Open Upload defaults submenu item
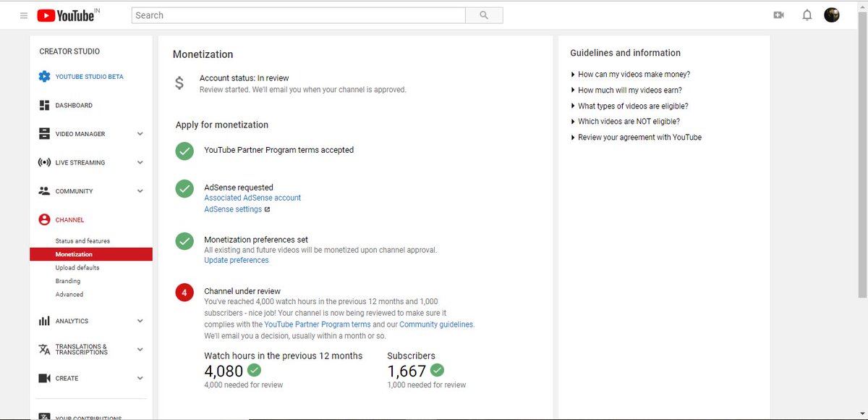This screenshot has width=868, height=420. [x=77, y=268]
